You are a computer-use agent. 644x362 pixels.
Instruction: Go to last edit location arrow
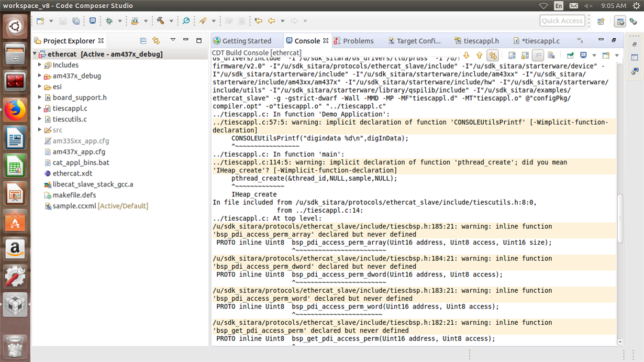click(x=258, y=21)
